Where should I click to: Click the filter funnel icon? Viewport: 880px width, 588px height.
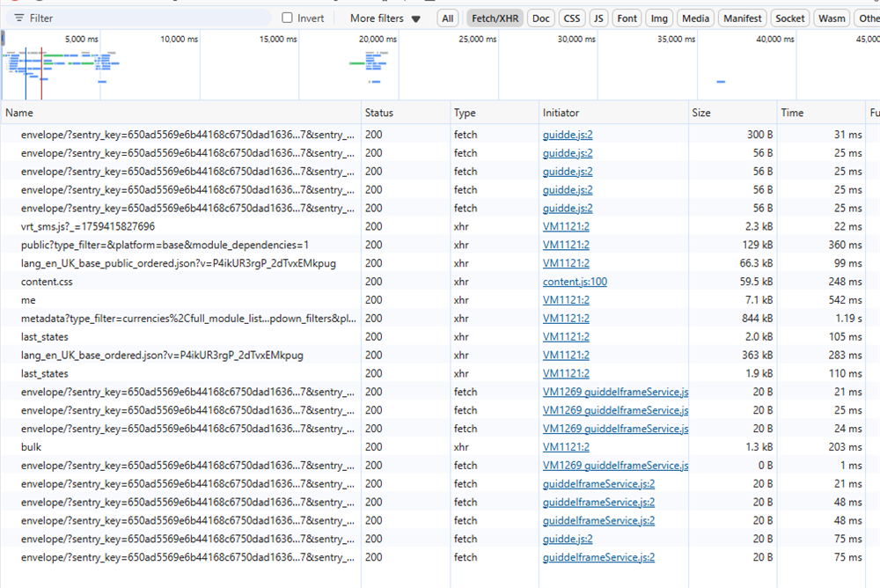pos(18,18)
